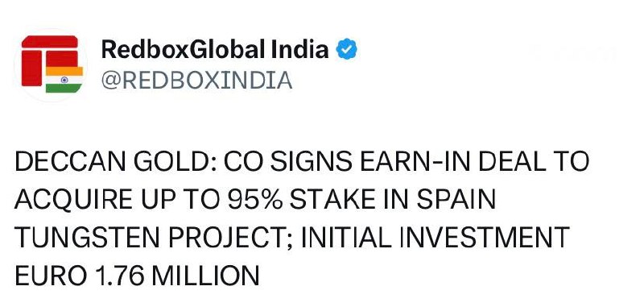Click the word SPAIN in the tweet
Image resolution: width=644 pixels, height=307 pixels.
pyautogui.click(x=456, y=200)
